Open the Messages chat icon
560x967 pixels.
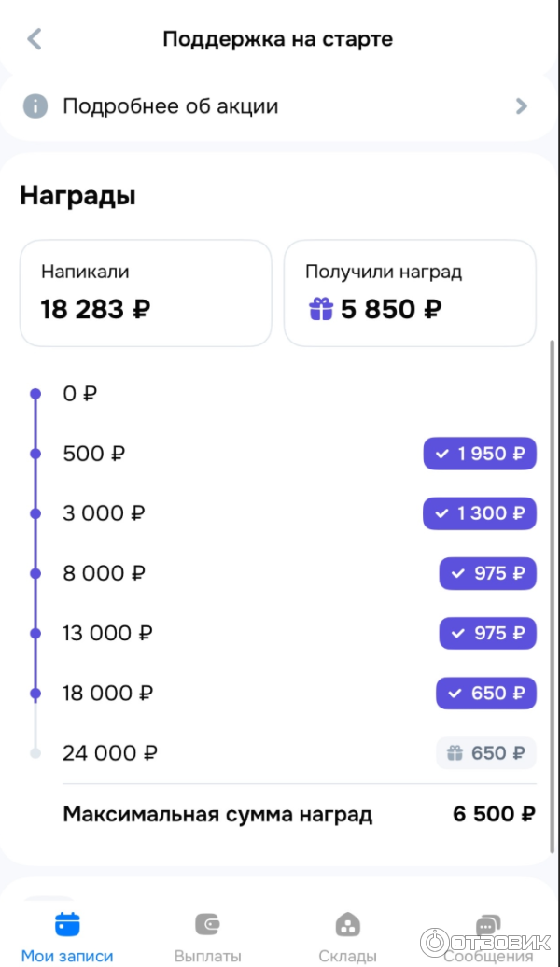[487, 924]
